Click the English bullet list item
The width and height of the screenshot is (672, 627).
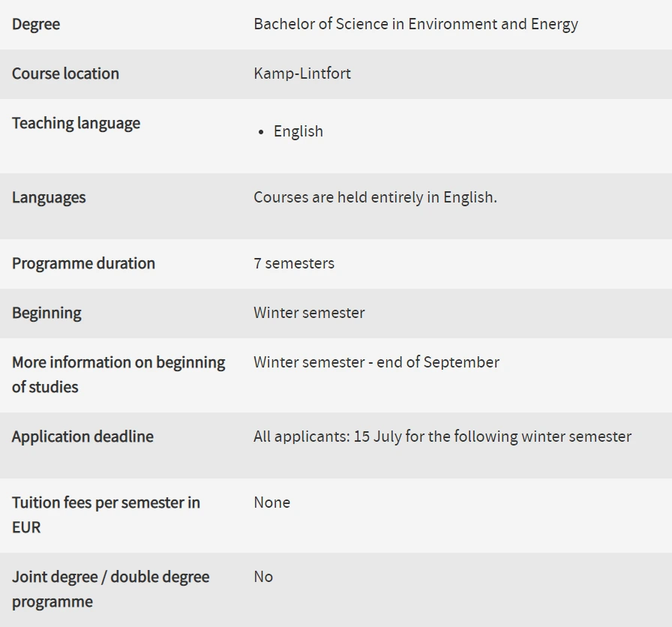(298, 131)
